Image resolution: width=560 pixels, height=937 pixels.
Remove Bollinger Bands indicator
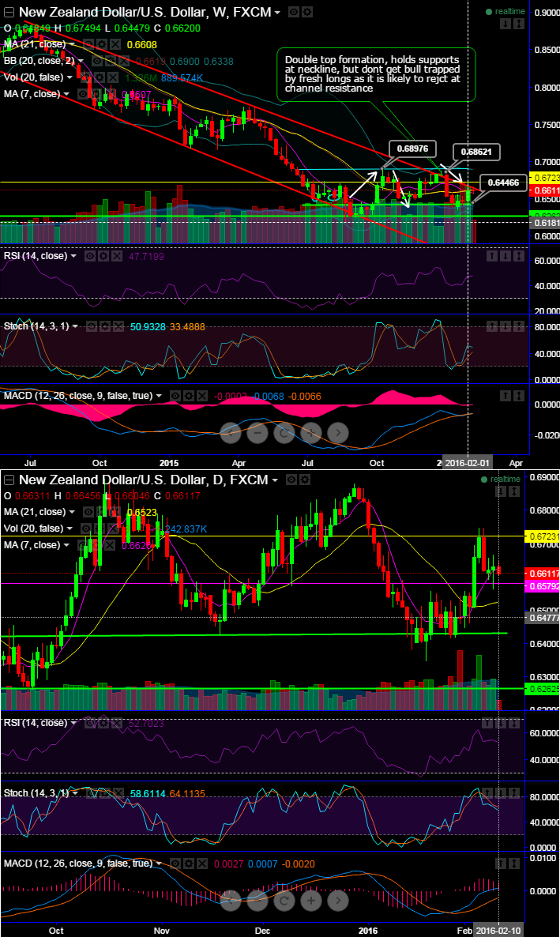(122, 61)
